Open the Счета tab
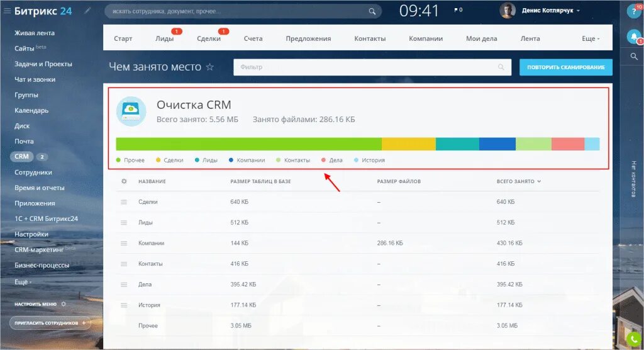The width and height of the screenshot is (644, 350). click(x=253, y=38)
